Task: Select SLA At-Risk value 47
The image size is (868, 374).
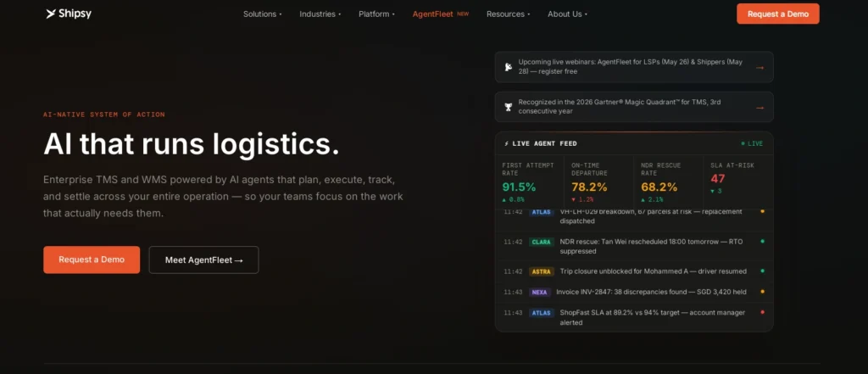Action: pos(718,178)
